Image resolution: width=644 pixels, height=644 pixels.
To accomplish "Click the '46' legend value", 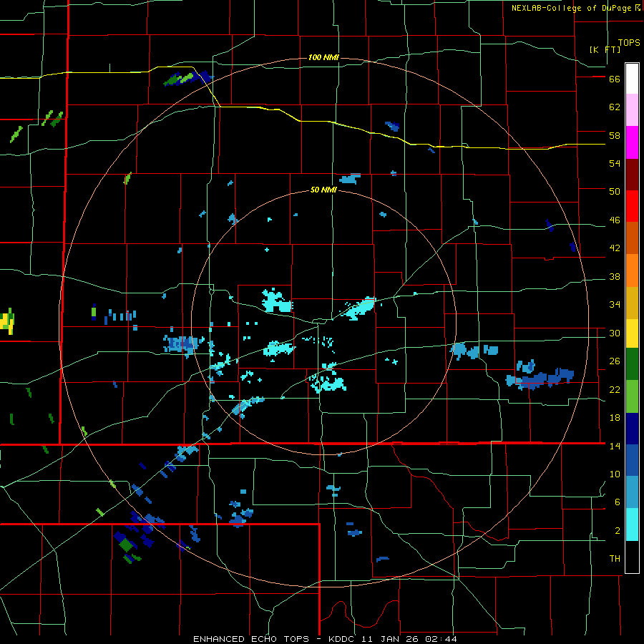I will click(615, 220).
